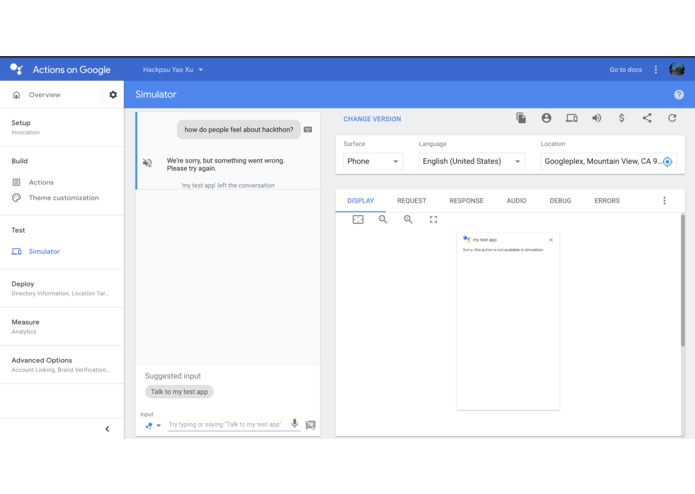The width and height of the screenshot is (695, 494).
Task: Click the Talk to my test app chip
Action: (x=179, y=392)
